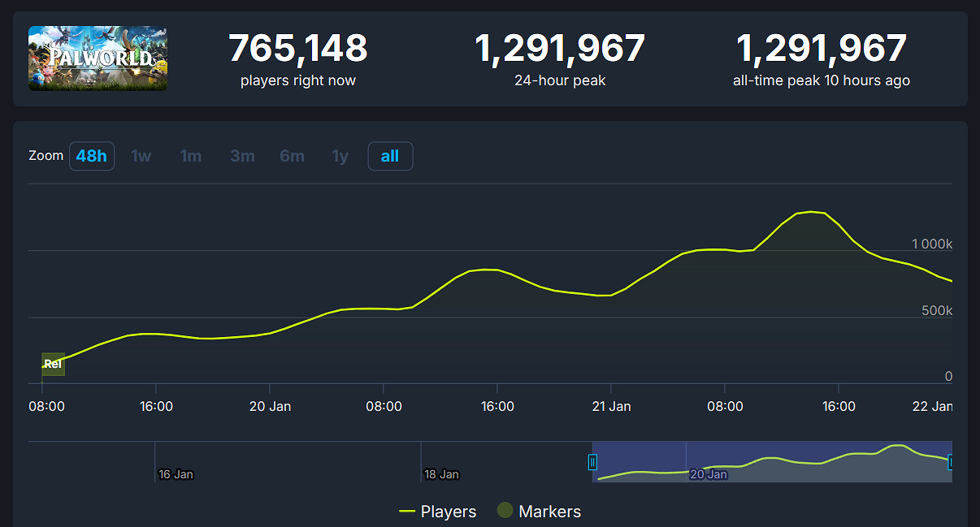
Task: Click the 24-hour peak value
Action: coord(560,49)
